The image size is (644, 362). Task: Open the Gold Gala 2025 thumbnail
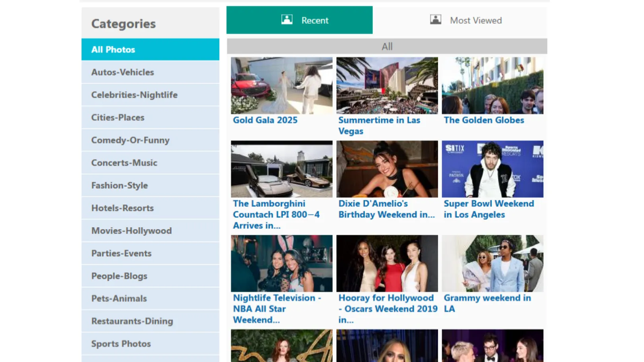(281, 85)
